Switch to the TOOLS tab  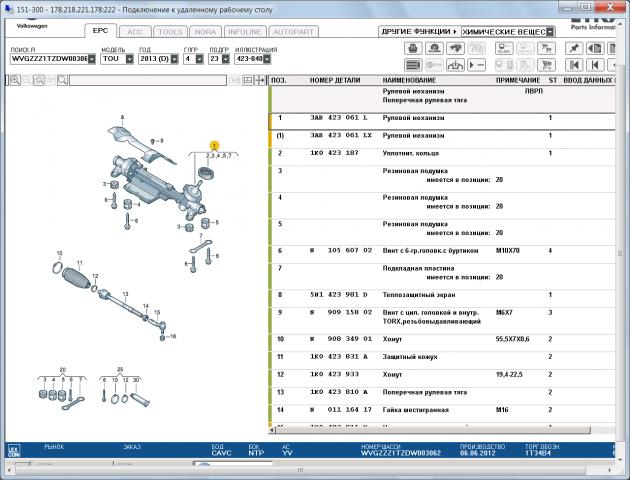coord(170,32)
